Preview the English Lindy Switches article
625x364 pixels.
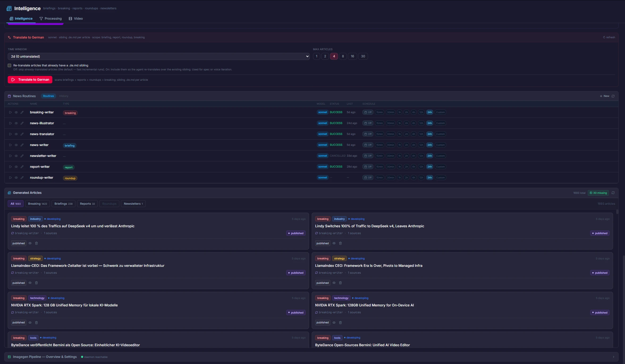334,243
